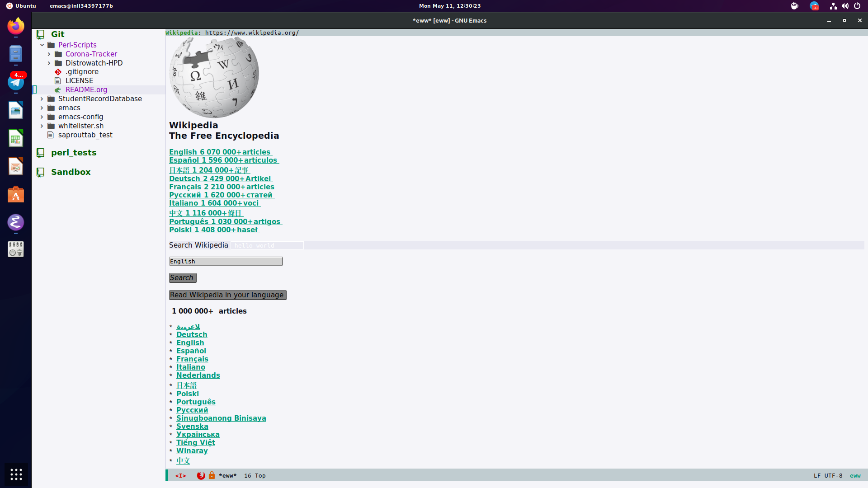Expand the Corona-Tracker folder

tap(49, 54)
